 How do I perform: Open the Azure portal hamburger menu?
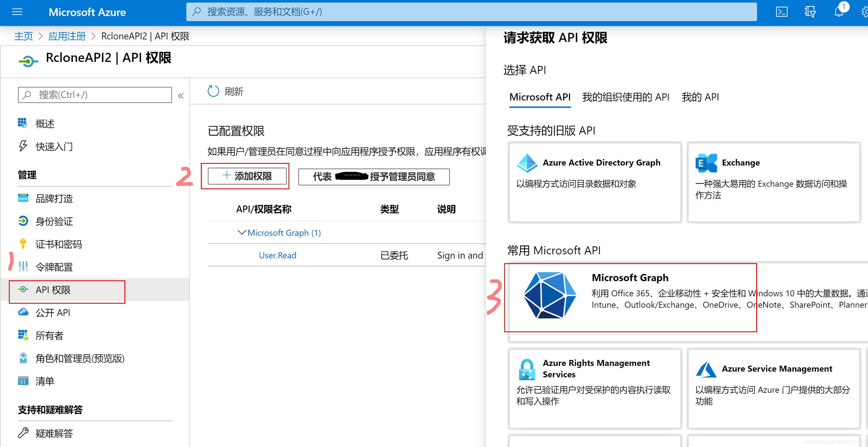[x=17, y=12]
